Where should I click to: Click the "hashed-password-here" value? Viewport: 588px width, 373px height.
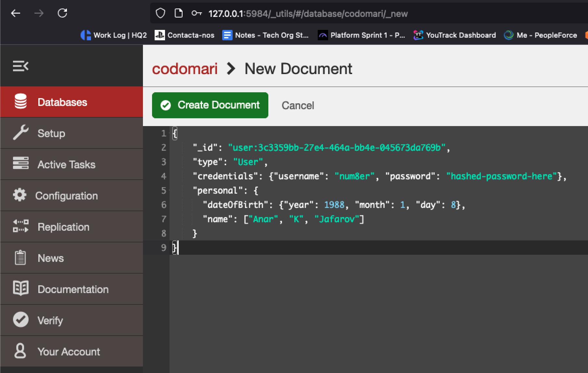click(x=501, y=176)
